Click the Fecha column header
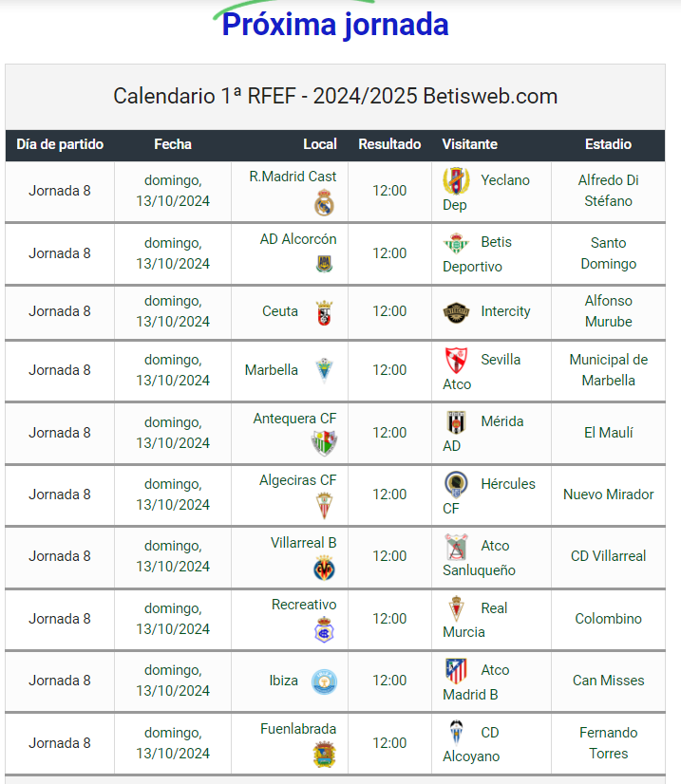Viewport: 681px width, 784px height. tap(173, 144)
